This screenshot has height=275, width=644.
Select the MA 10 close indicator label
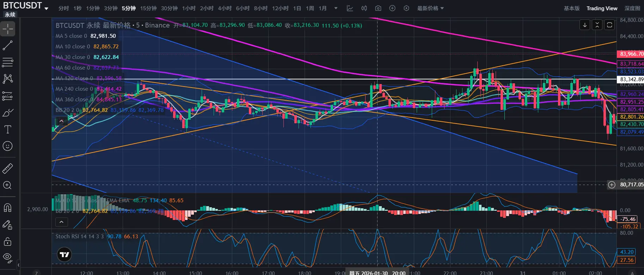pyautogui.click(x=73, y=46)
